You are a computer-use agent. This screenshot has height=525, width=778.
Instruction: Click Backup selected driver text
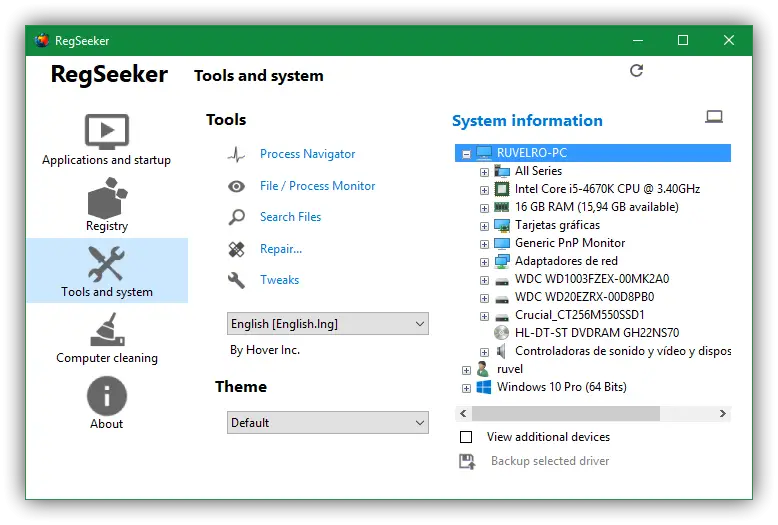(550, 461)
